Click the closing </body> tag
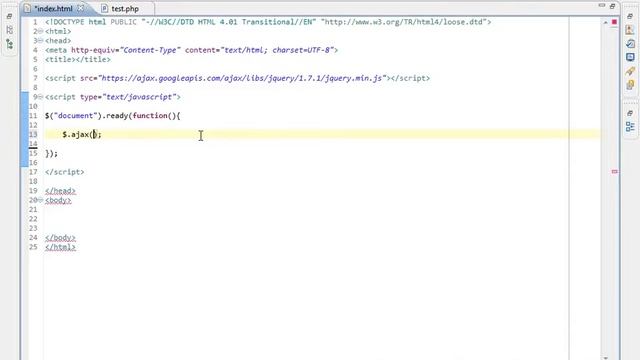 [60, 238]
